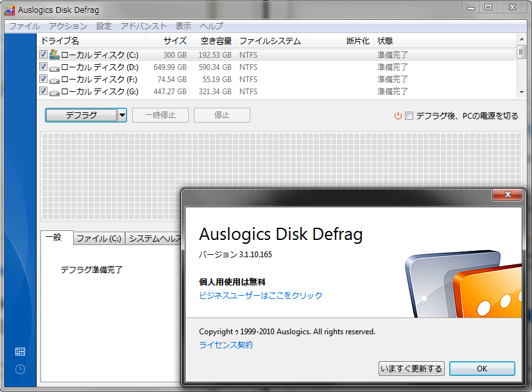532x392 pixels.
Task: Open the cluster map icon in the blue sidebar
Action: pos(21,352)
